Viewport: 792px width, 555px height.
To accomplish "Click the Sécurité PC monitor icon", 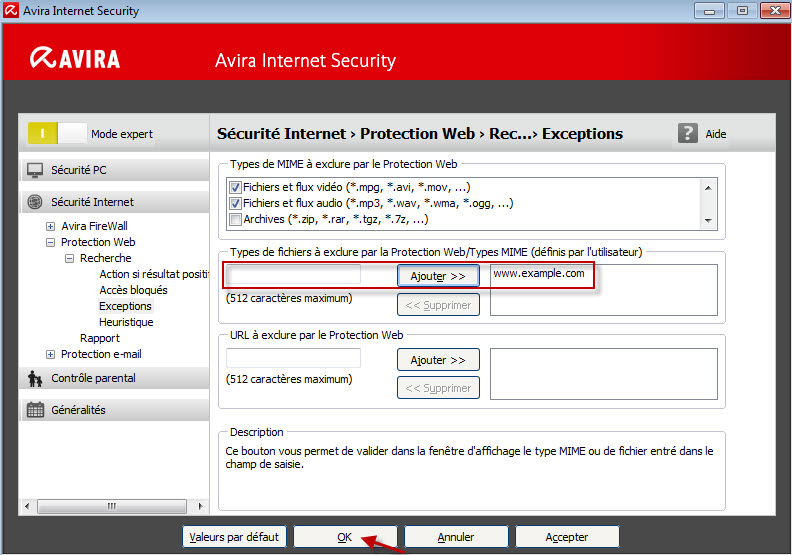I will point(35,170).
